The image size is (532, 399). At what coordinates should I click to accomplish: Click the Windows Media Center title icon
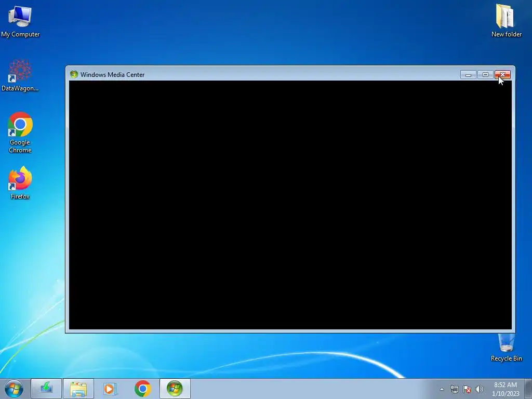tap(74, 74)
